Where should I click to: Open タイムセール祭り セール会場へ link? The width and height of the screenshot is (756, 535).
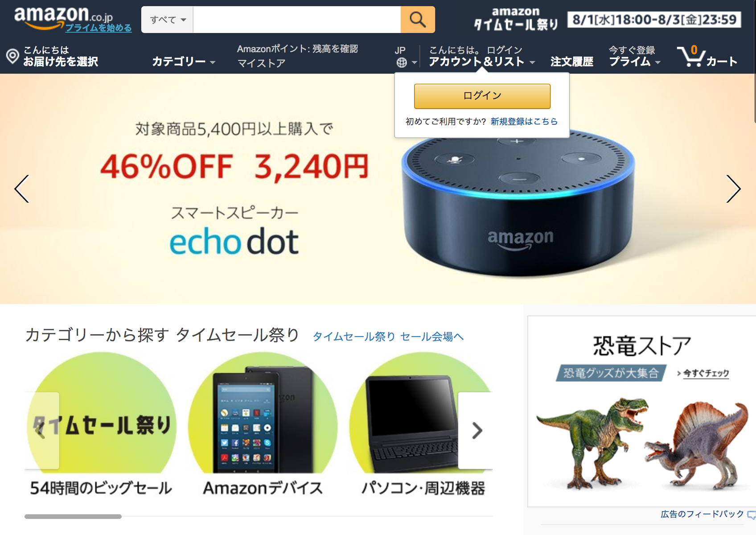pos(388,337)
